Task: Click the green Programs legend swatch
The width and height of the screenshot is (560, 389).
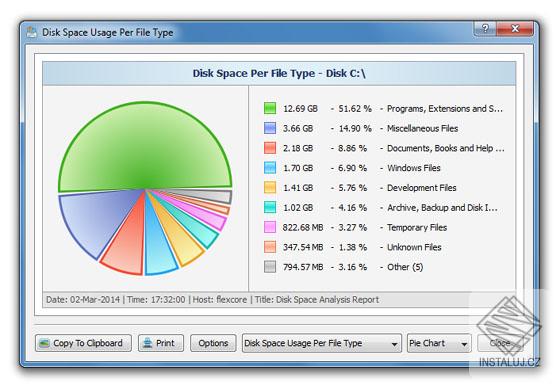Action: click(270, 108)
